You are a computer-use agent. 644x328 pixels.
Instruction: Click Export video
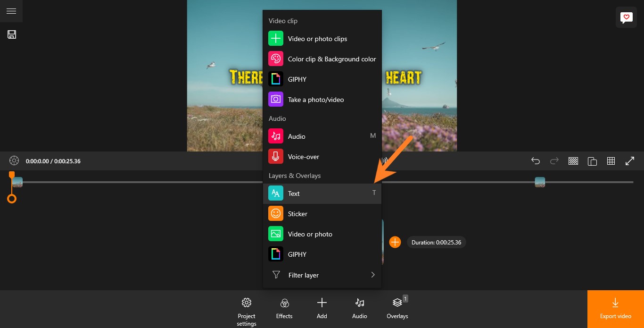click(x=616, y=309)
